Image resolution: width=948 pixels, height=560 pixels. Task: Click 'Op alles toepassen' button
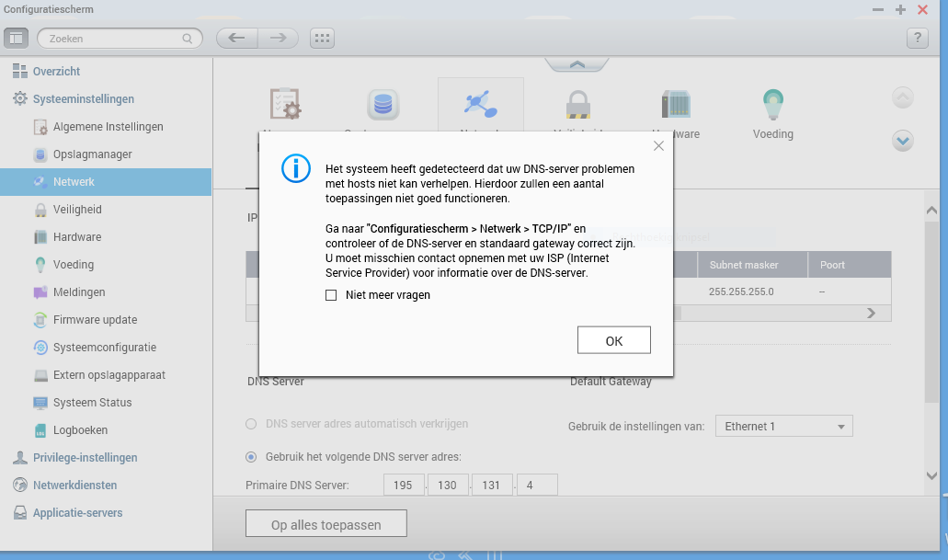pos(326,524)
